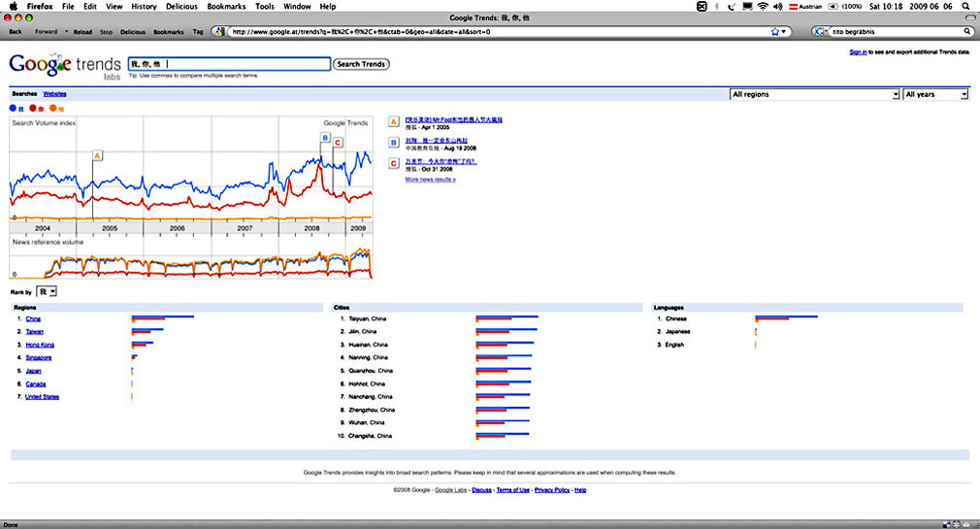The width and height of the screenshot is (980, 529).
Task: Open news headline dated Aug 19 2008
Action: 437,141
